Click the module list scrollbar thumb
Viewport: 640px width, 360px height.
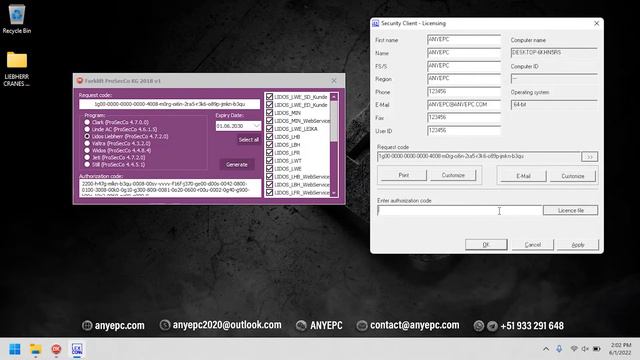[334, 121]
